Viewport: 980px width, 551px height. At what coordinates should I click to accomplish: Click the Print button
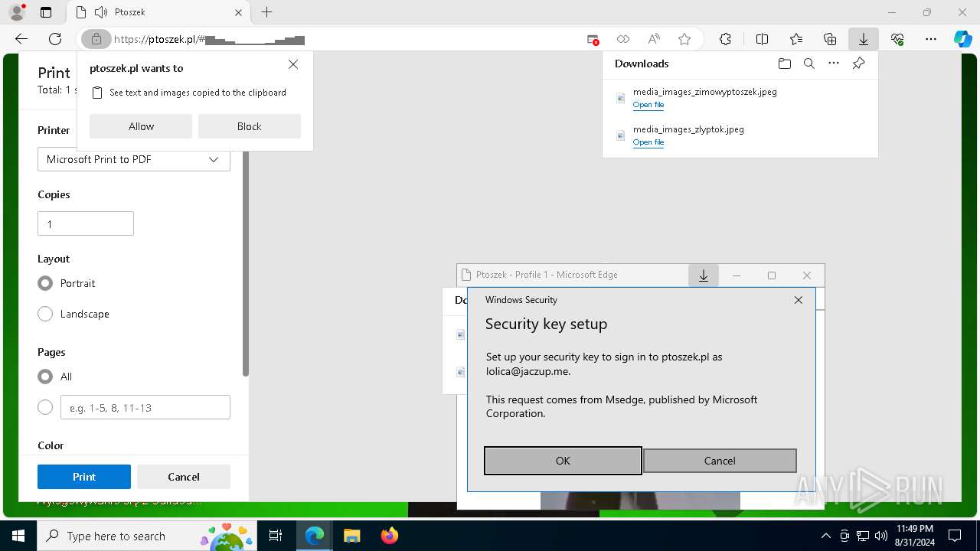tap(84, 477)
